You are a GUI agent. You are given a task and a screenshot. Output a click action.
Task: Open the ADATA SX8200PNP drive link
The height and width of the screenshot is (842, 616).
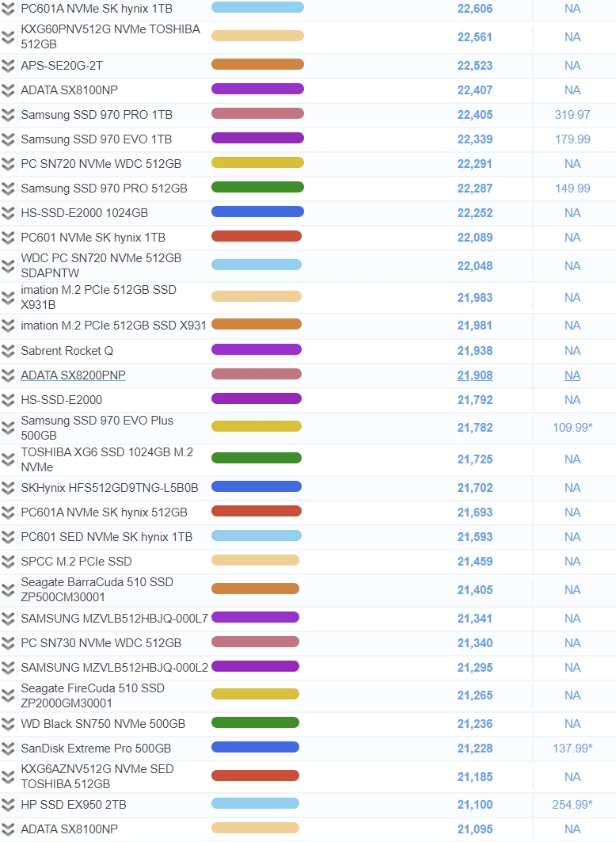click(x=73, y=375)
